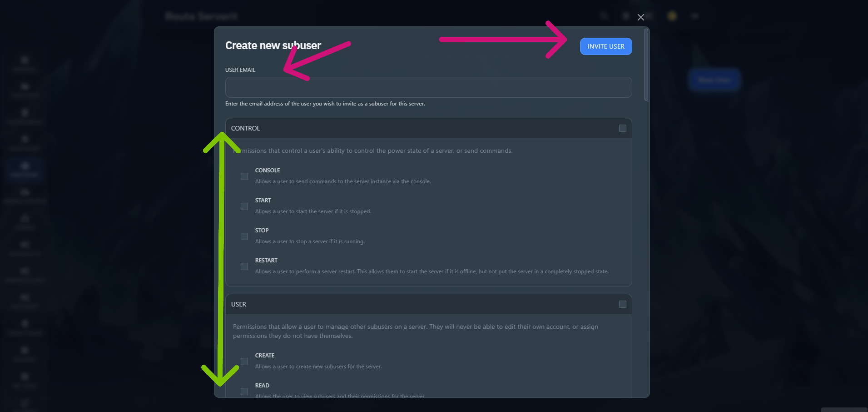This screenshot has width=868, height=412.
Task: Click the CONTROL section header text
Action: pos(246,129)
